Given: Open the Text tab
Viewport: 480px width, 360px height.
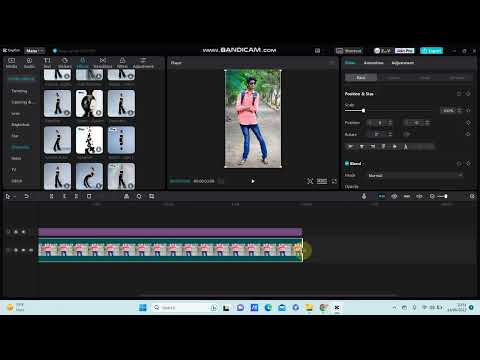Looking at the screenshot, I should point(47,63).
